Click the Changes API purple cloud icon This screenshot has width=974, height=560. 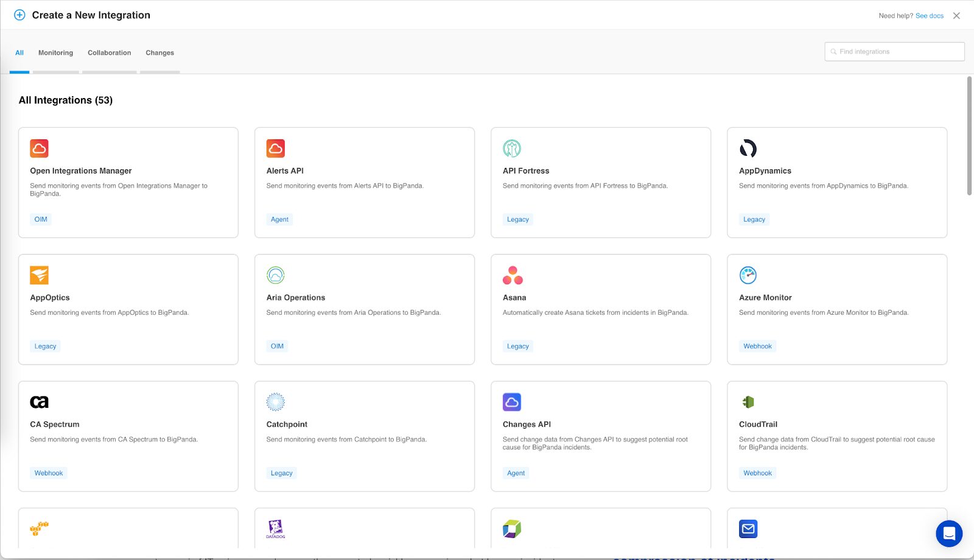(512, 402)
